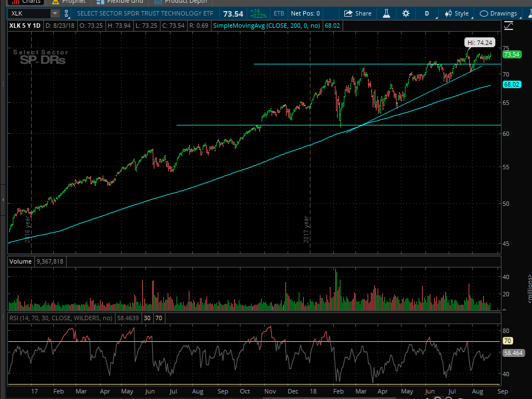The height and width of the screenshot is (399, 532).
Task: Expand the collapsed left sidebar arrow
Action: [3, 200]
